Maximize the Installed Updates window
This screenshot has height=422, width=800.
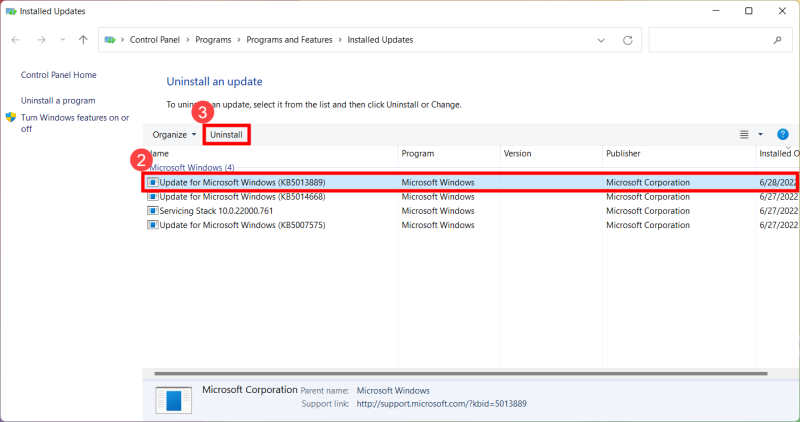tap(748, 11)
